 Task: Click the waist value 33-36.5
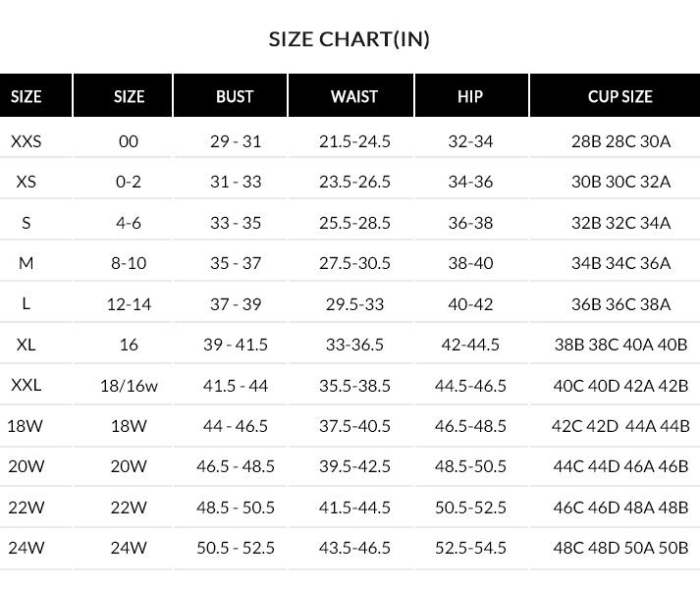point(354,345)
